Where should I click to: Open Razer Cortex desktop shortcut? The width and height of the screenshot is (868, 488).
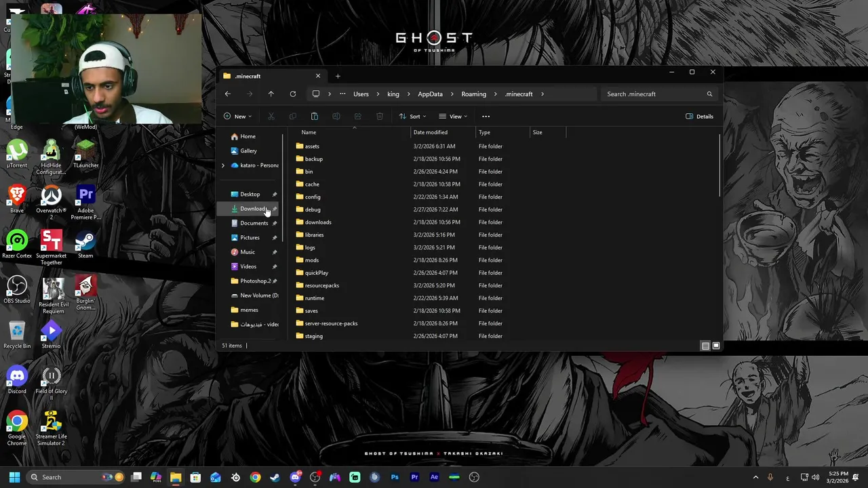coord(17,245)
